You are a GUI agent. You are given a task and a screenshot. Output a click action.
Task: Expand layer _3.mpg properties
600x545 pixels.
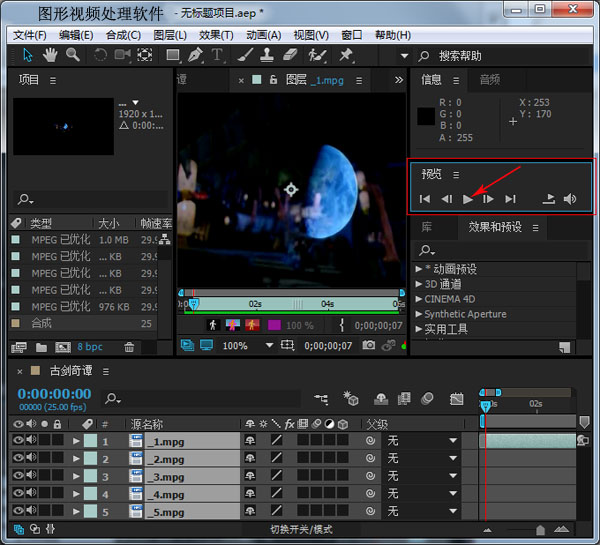coord(76,476)
